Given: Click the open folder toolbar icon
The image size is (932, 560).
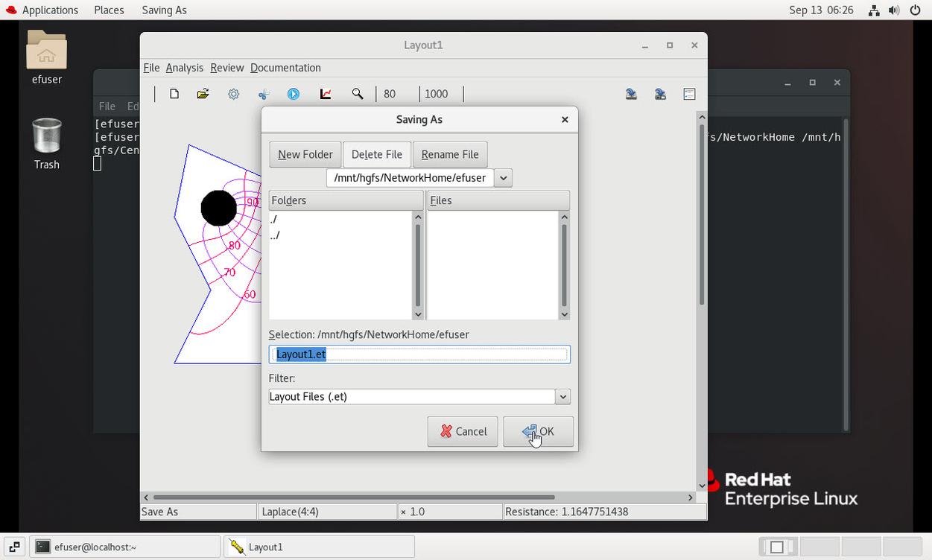Looking at the screenshot, I should tap(203, 94).
